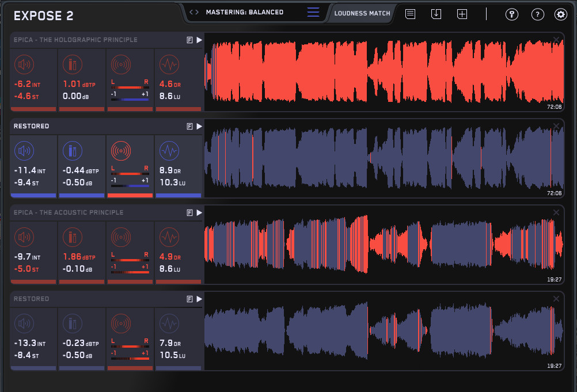Viewport: 577px width, 392px height.
Task: Select stereo phase icon of 72:06 Restored track
Action: click(x=121, y=151)
